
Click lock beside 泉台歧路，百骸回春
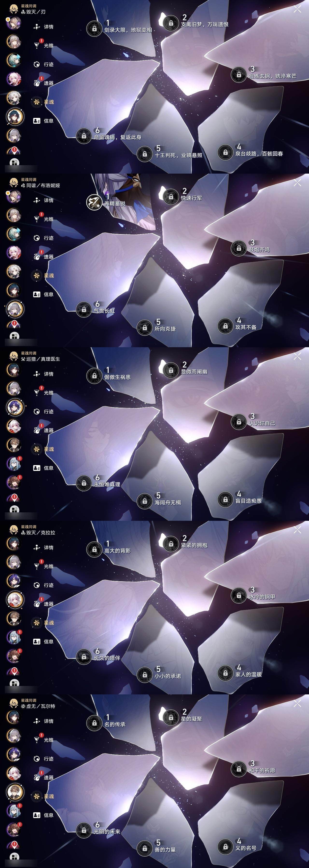click(225, 152)
